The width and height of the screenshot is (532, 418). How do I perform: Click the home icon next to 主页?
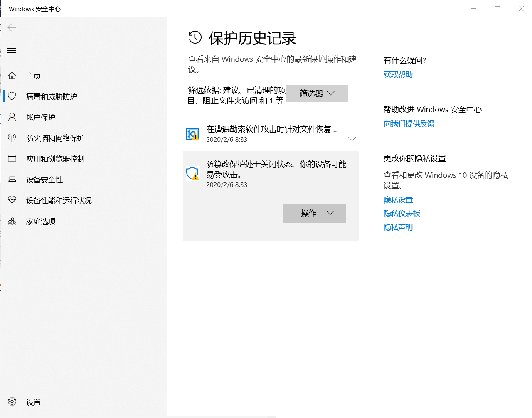click(12, 76)
